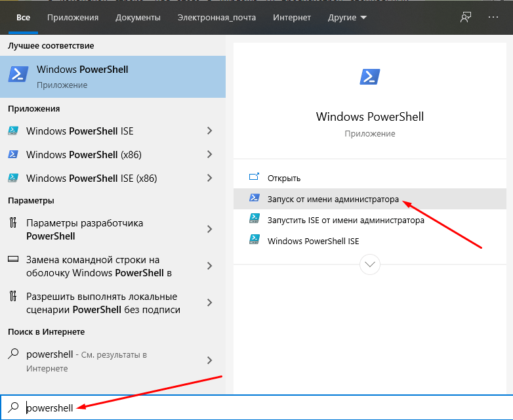Expand Windows PowerShell ISE result arrow
The width and height of the screenshot is (513, 420).
click(x=210, y=131)
